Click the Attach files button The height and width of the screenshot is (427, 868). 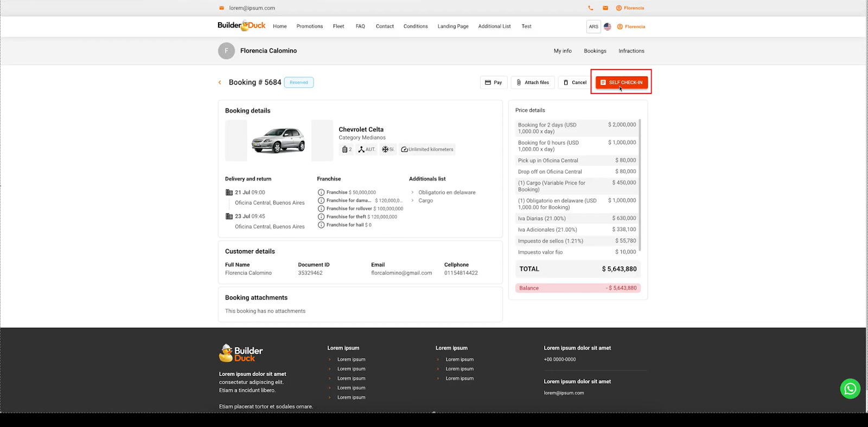click(x=532, y=82)
